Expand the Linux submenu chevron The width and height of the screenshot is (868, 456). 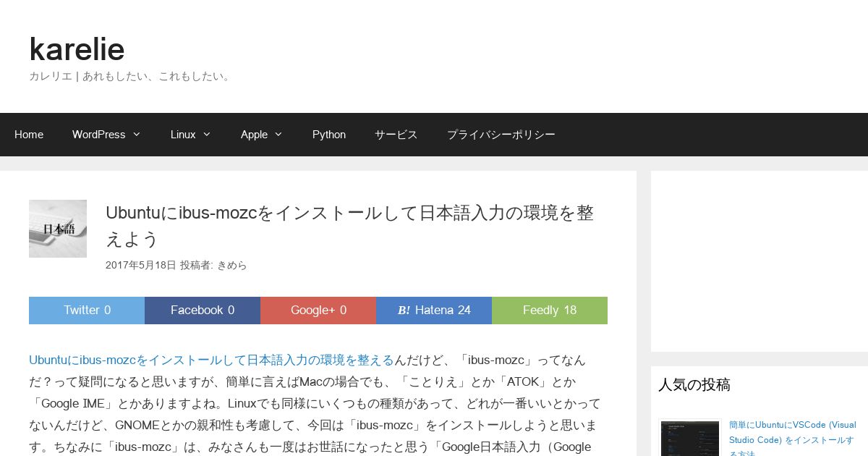(x=207, y=135)
